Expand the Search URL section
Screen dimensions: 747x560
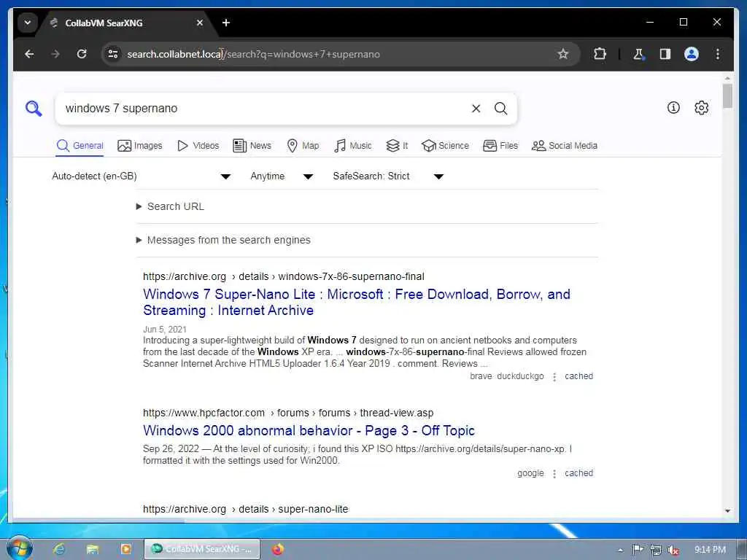[171, 206]
